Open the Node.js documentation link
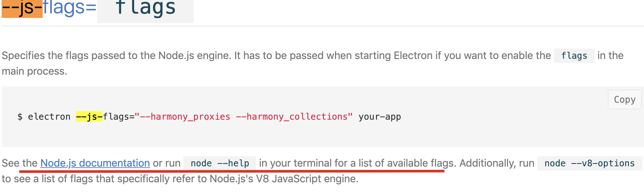 tap(94, 163)
